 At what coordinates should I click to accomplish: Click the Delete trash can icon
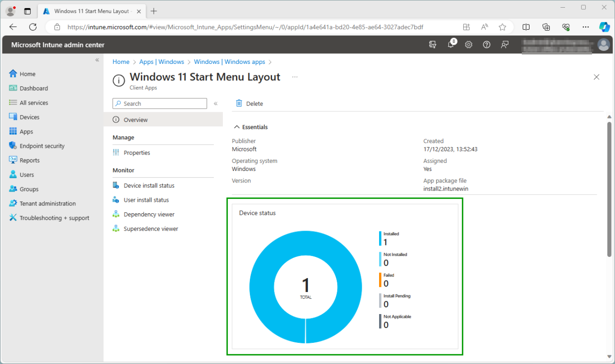[239, 103]
